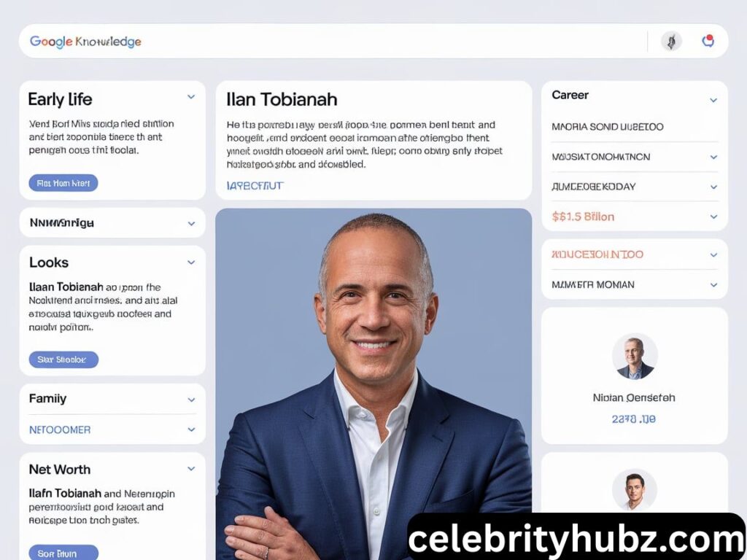This screenshot has width=747, height=560.
Task: Open the Nidian Oensefeh profile avatar
Action: point(635,356)
